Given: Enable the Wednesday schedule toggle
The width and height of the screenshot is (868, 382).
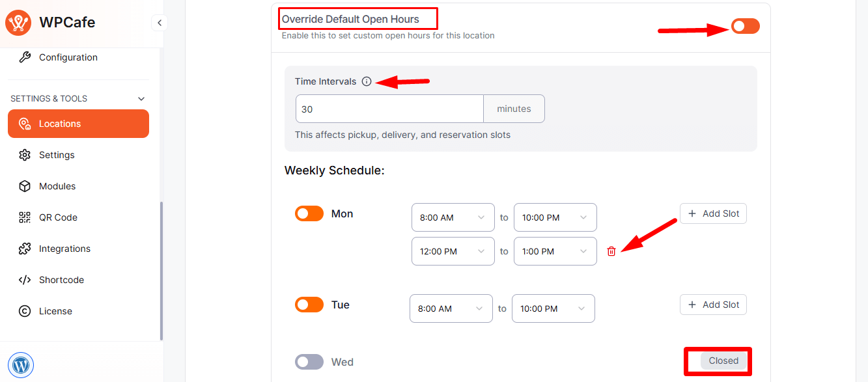Looking at the screenshot, I should click(309, 362).
